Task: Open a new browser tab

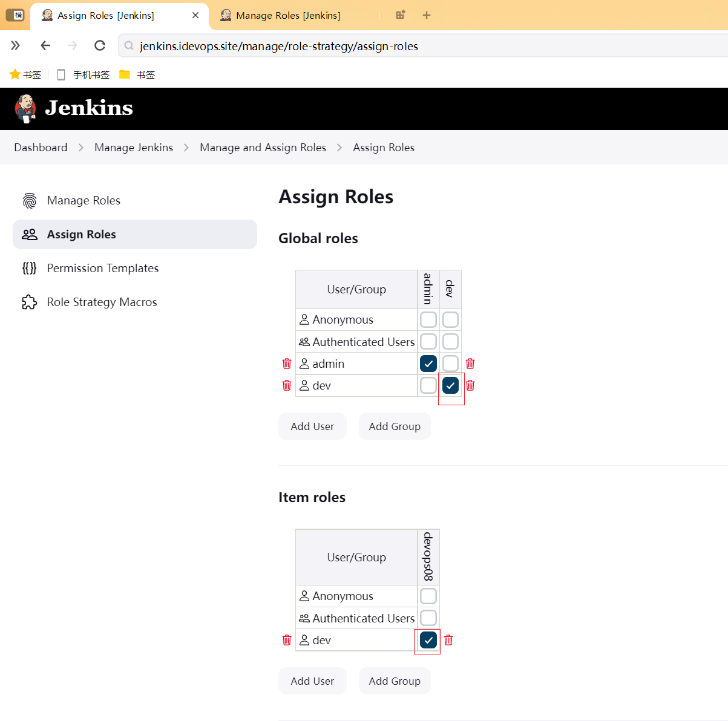Action: click(427, 15)
